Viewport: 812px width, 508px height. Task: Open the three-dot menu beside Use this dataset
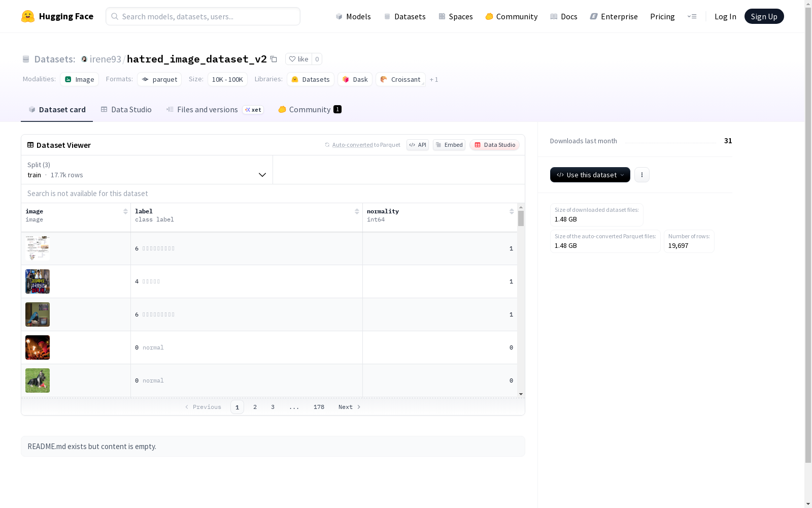point(642,175)
